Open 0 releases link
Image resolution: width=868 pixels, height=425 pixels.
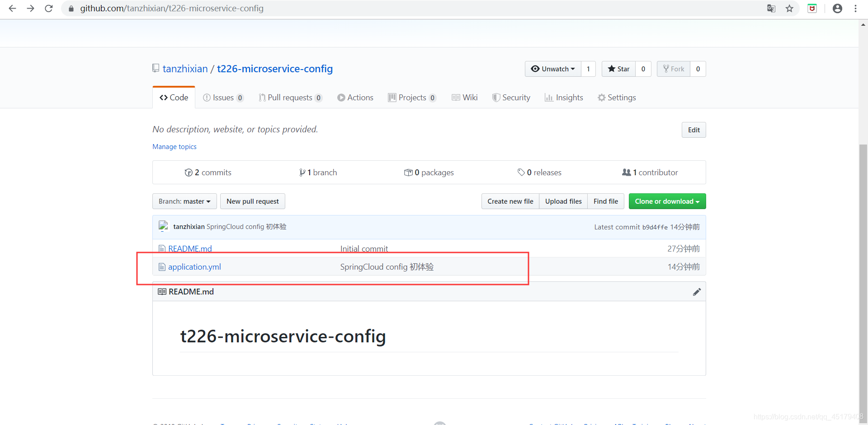point(539,172)
